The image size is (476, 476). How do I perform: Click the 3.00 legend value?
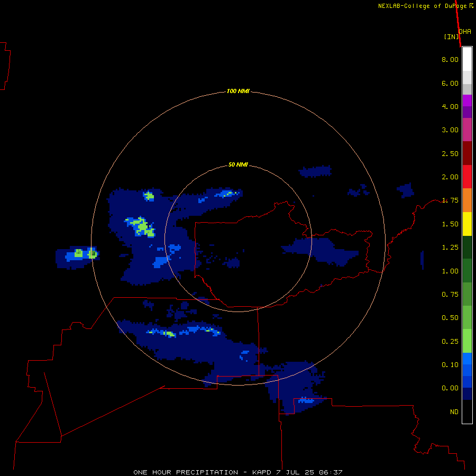[450, 130]
